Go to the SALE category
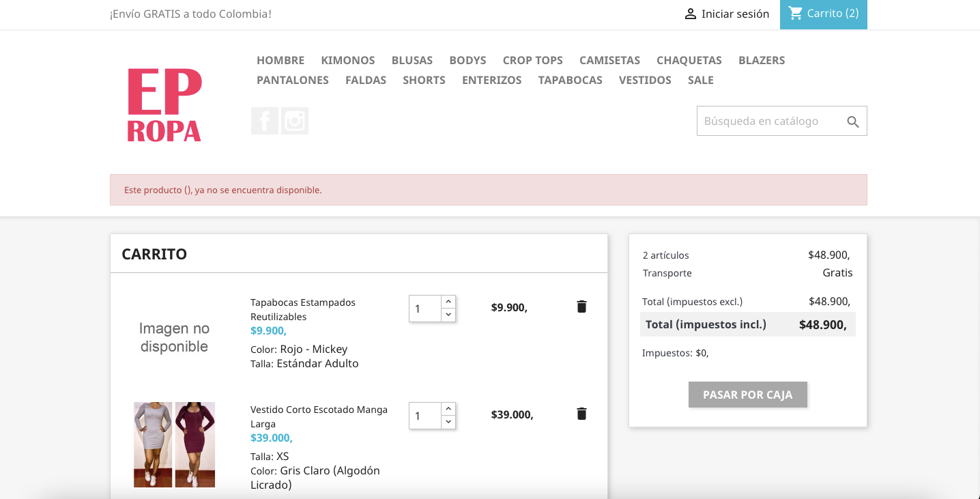 coord(700,80)
